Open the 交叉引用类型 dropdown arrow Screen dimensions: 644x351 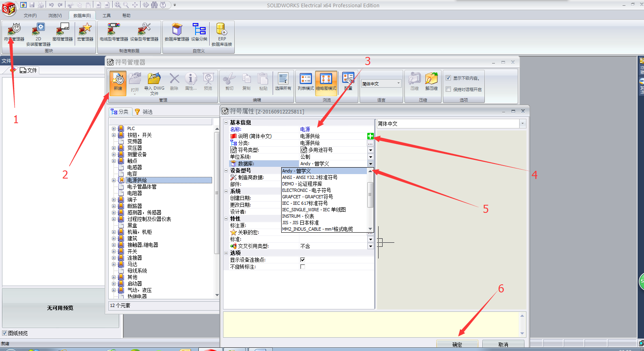370,246
